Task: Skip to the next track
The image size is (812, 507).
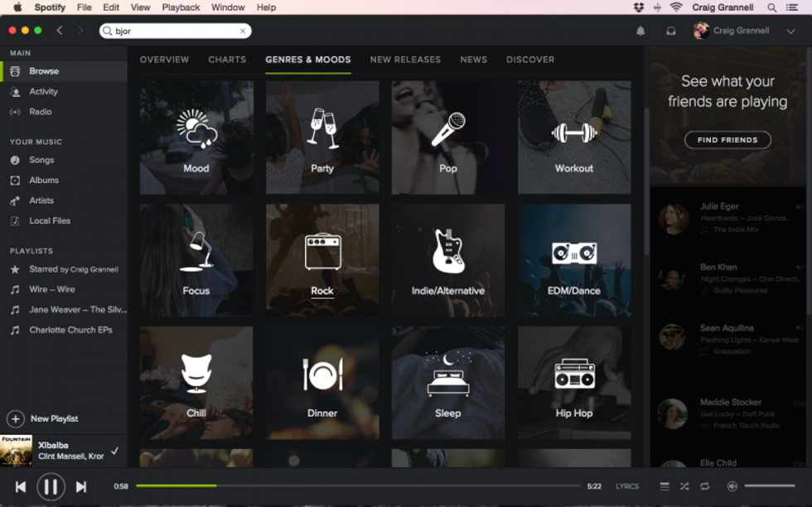Action: (x=81, y=486)
